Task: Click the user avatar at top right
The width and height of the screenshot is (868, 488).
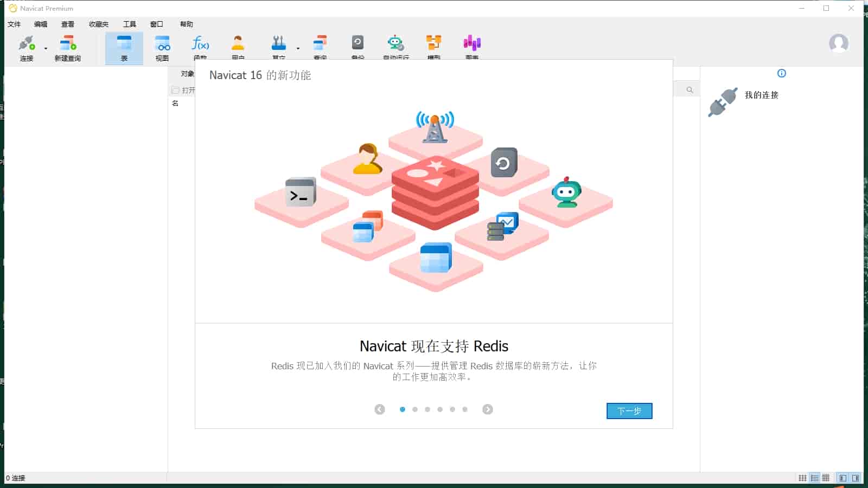Action: point(838,43)
